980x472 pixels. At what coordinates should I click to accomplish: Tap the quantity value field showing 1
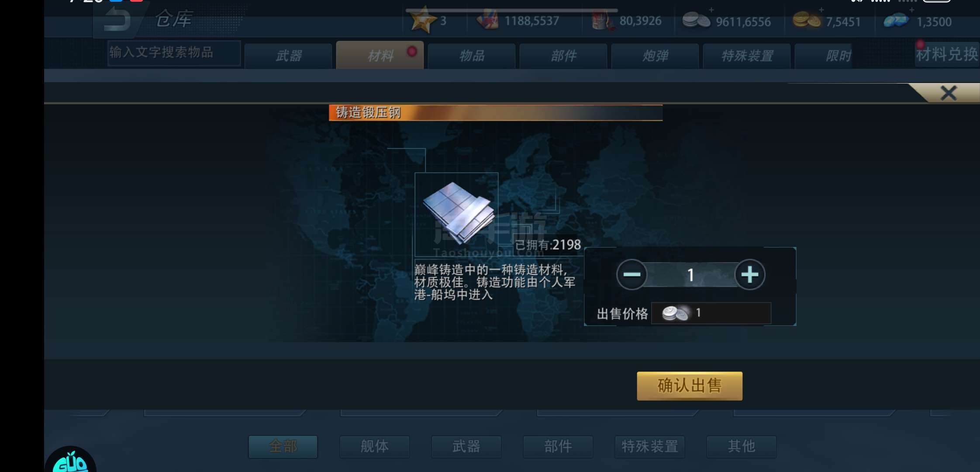[x=690, y=275]
